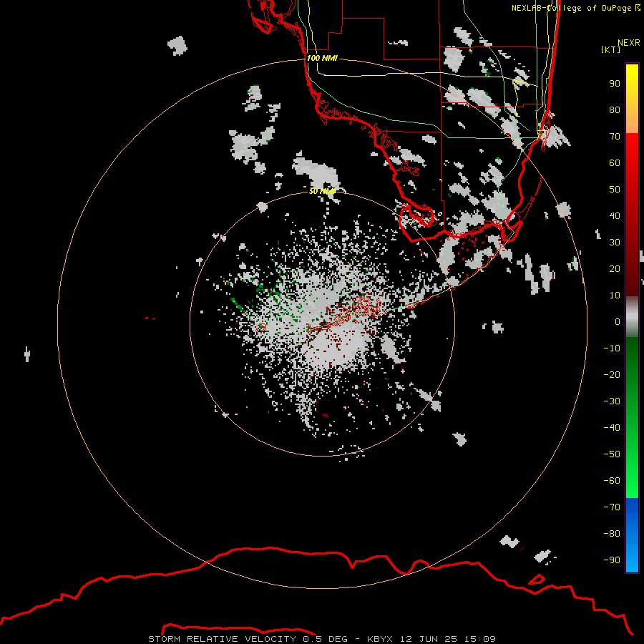This screenshot has width=644, height=644.
Task: Click the yellow top segment of the color bar
Action: click(x=632, y=99)
